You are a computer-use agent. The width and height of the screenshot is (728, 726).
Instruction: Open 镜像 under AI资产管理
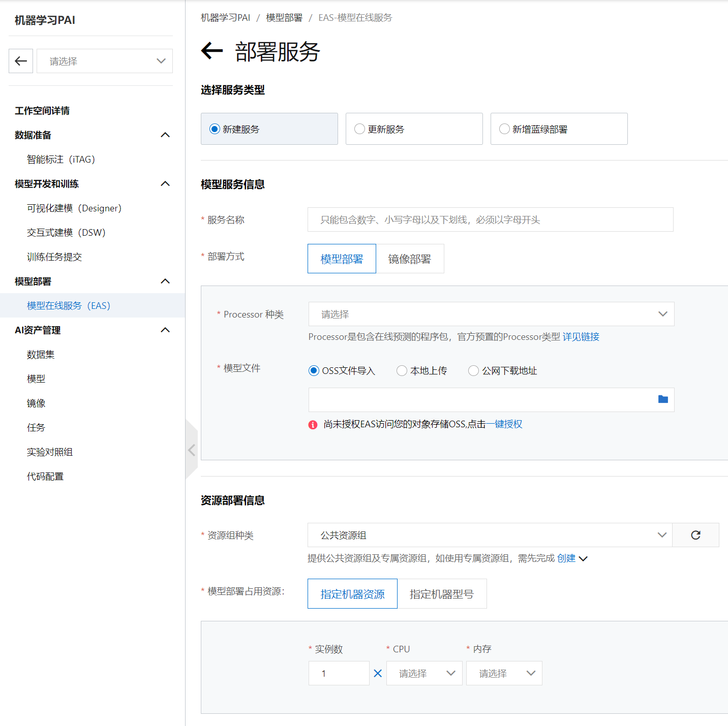pos(36,403)
